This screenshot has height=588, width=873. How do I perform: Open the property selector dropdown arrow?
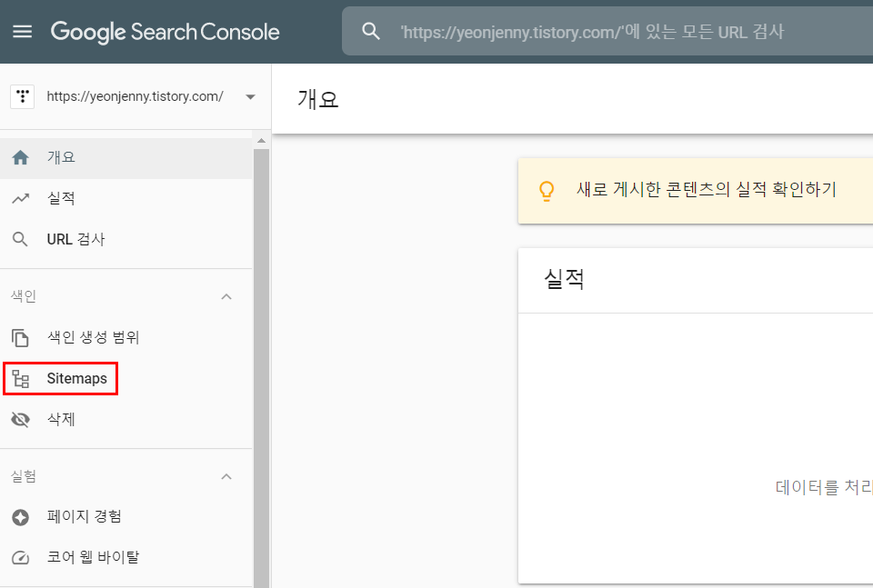point(251,97)
